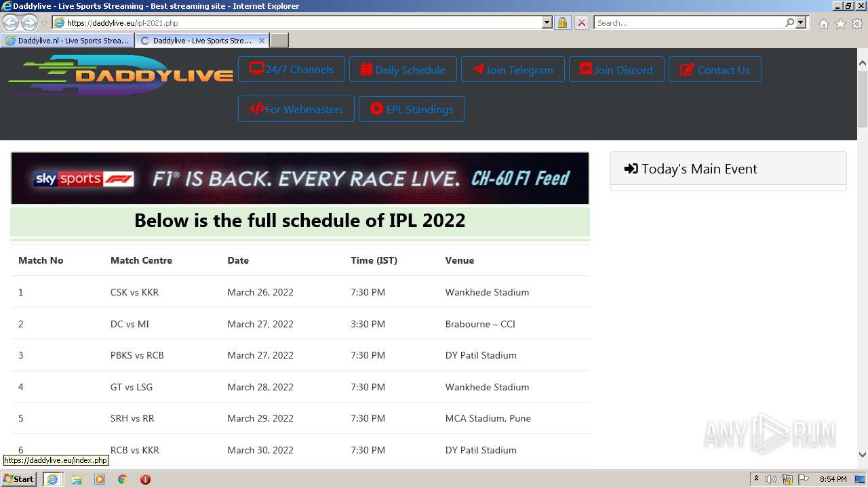Screen dimensions: 868x488
Task: Open Internet Explorer taskbar icon
Action: click(52, 479)
